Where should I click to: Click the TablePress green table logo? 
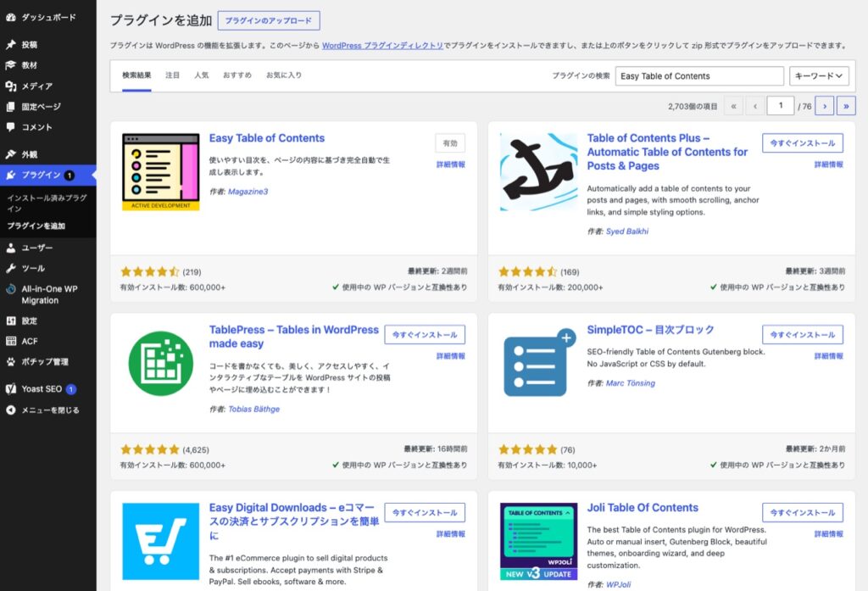point(160,364)
